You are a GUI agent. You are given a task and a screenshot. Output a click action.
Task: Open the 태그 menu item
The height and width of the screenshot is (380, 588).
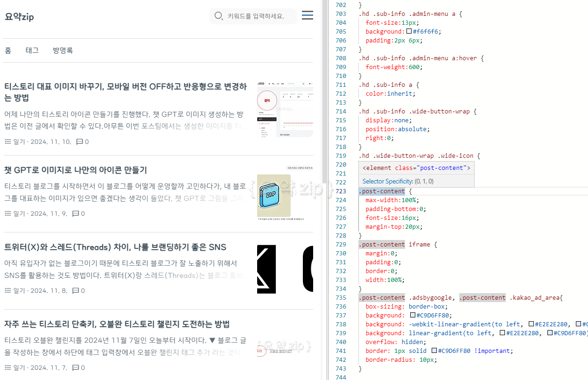[x=32, y=50]
